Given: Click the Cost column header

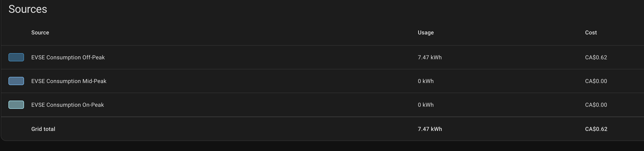Looking at the screenshot, I should pyautogui.click(x=591, y=33).
